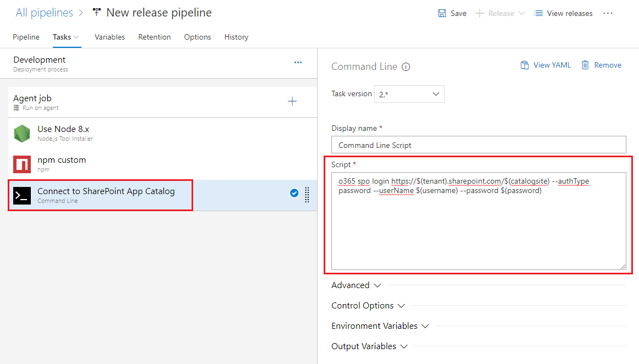The width and height of the screenshot is (639, 364).
Task: Click the blue checkmark on Connect task
Action: [294, 193]
